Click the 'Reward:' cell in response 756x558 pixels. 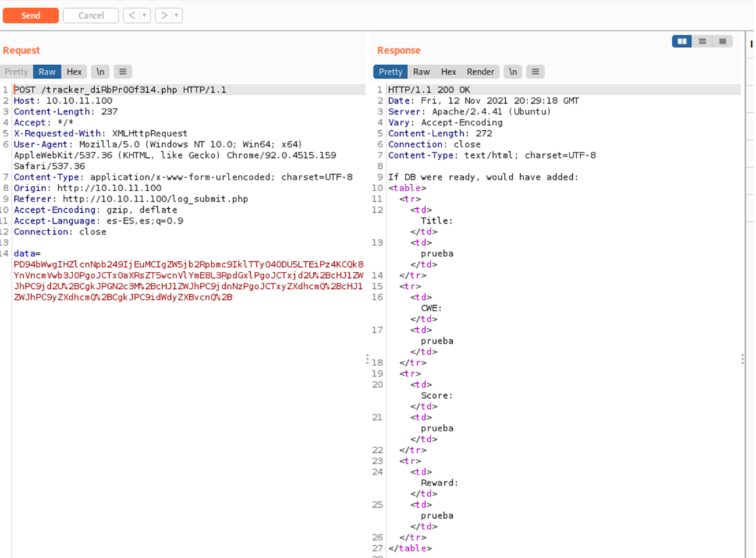pos(439,483)
